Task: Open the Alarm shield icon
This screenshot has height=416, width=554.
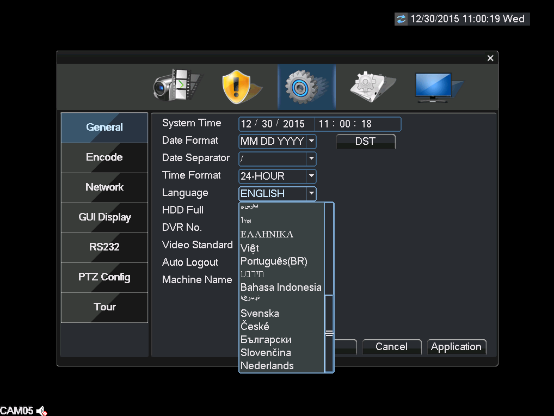Action: 241,87
